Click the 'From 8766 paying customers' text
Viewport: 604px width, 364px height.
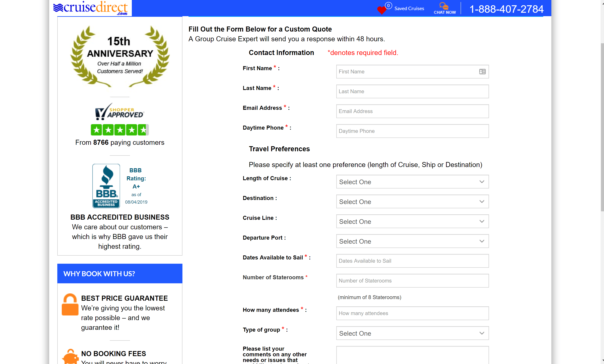coord(120,143)
